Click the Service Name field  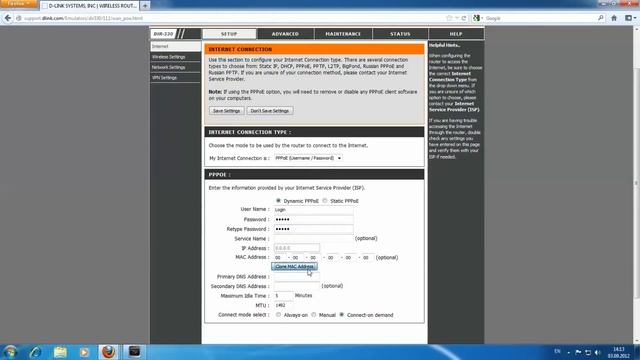(313, 238)
